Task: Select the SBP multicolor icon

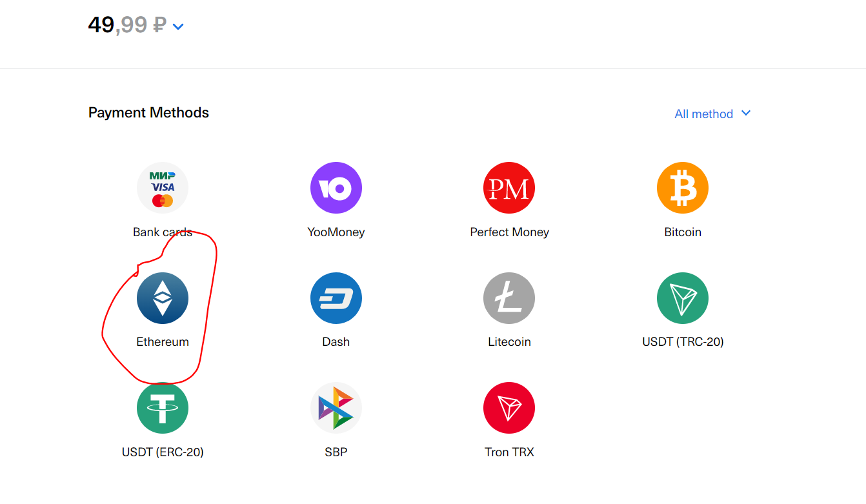Action: pos(336,408)
